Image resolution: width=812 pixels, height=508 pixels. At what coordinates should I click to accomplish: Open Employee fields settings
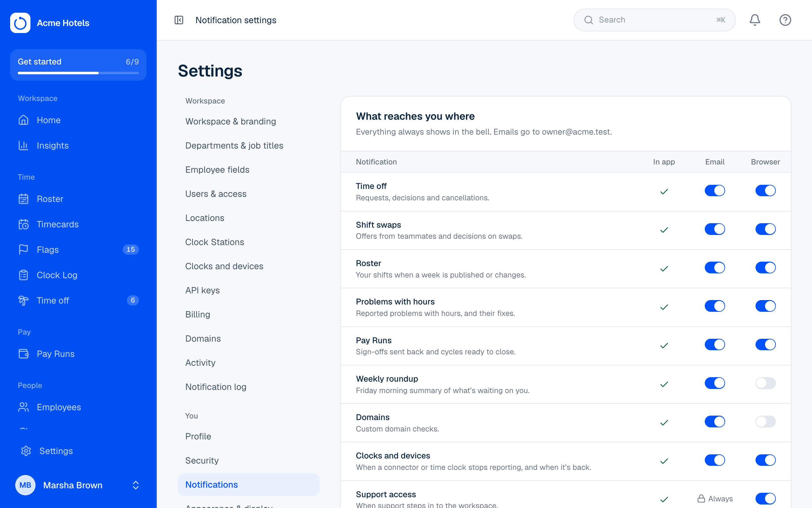coord(249,170)
